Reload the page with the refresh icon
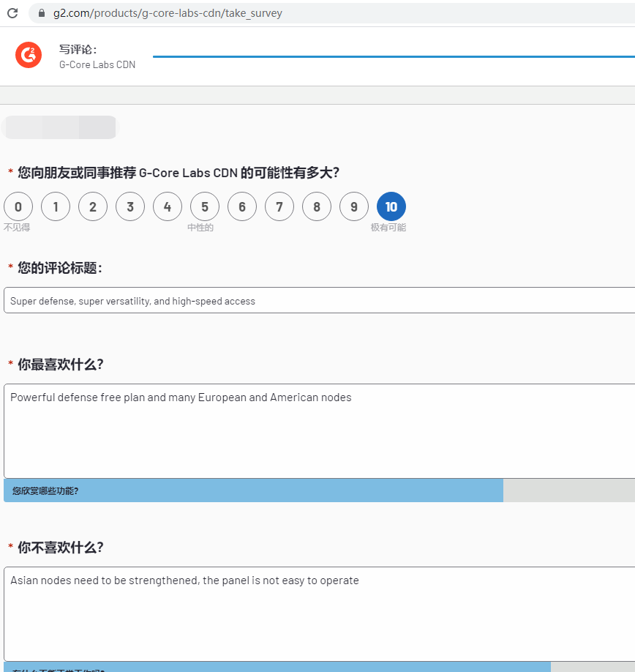635x672 pixels. [13, 13]
